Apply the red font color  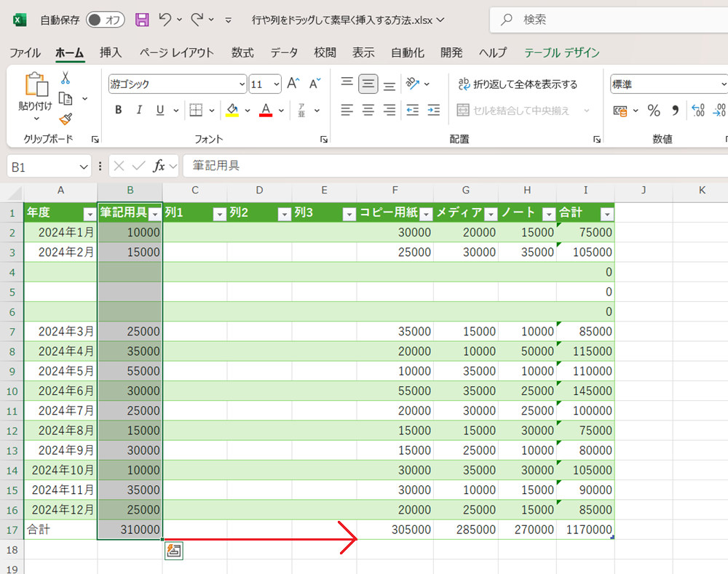(266, 110)
